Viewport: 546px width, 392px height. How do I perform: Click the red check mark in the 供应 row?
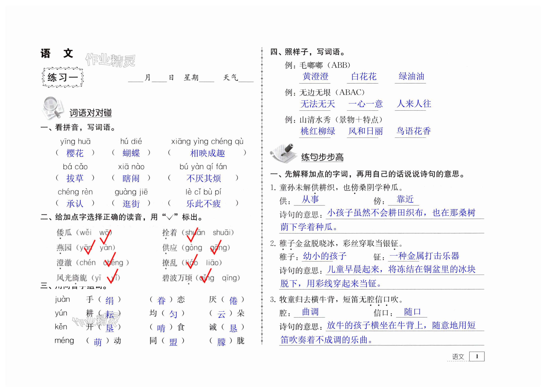tap(216, 247)
